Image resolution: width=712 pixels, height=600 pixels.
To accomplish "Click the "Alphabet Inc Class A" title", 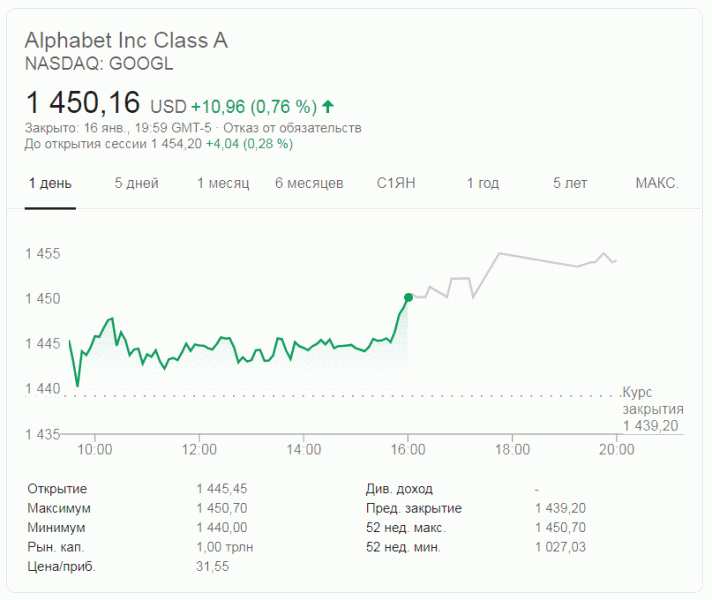I will click(x=126, y=41).
